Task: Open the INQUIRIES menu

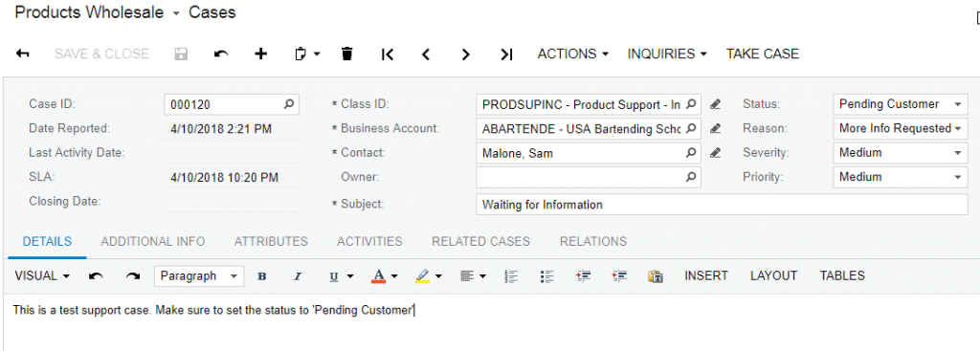Action: 667,55
